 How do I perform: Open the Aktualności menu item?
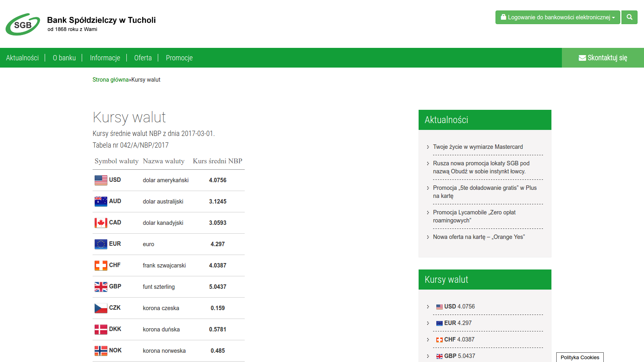pos(23,58)
